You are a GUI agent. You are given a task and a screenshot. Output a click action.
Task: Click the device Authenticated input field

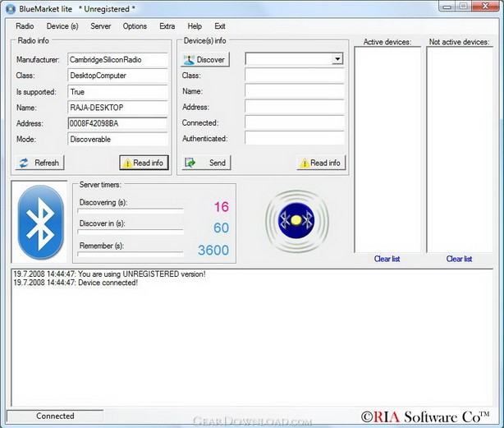tap(295, 138)
